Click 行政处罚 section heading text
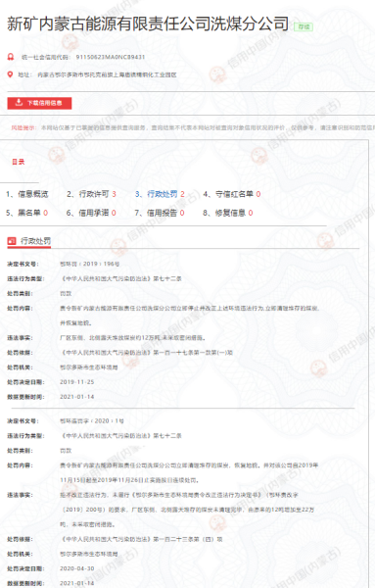 click(x=35, y=241)
